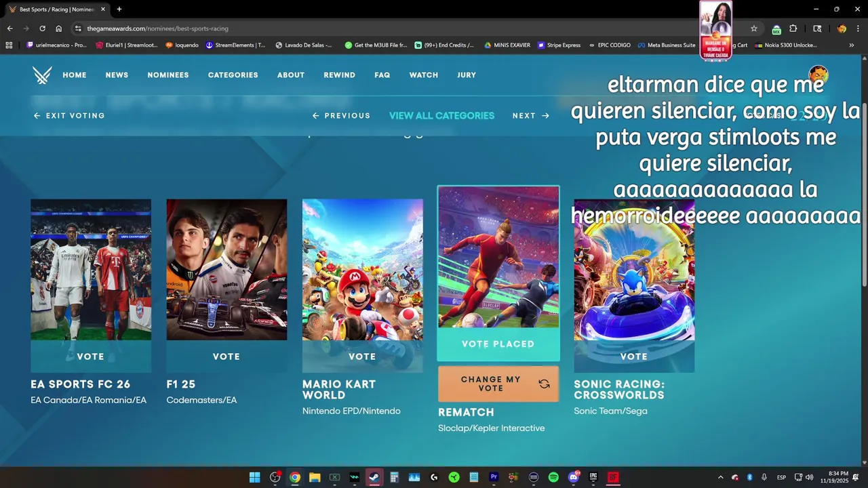Click Change My Vote button
Viewport: 868px width, 488px height.
click(498, 384)
